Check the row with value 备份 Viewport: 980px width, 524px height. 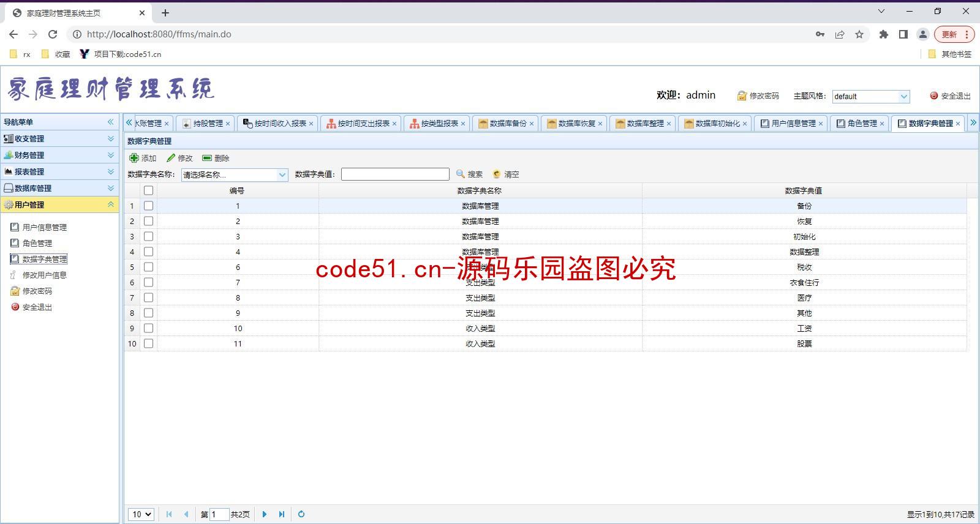148,206
